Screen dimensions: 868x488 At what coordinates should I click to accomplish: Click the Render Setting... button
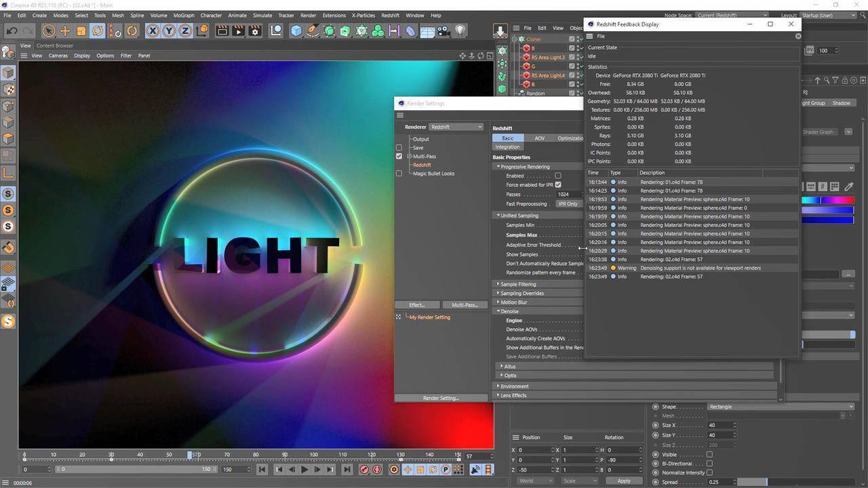(441, 398)
